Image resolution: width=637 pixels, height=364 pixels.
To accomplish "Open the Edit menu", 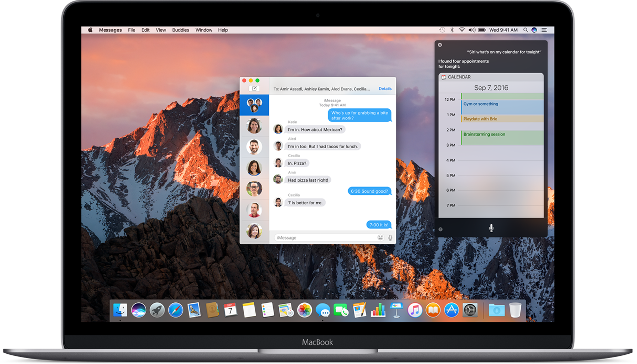I will pos(145,30).
